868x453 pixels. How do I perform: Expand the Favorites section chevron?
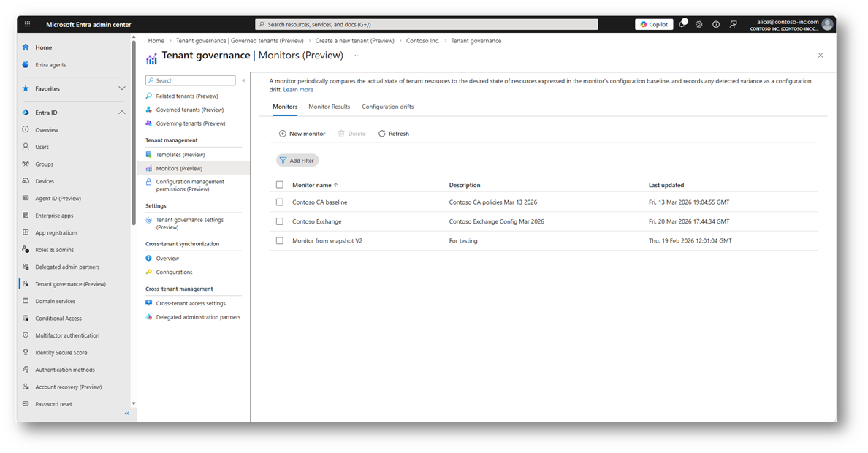click(122, 88)
